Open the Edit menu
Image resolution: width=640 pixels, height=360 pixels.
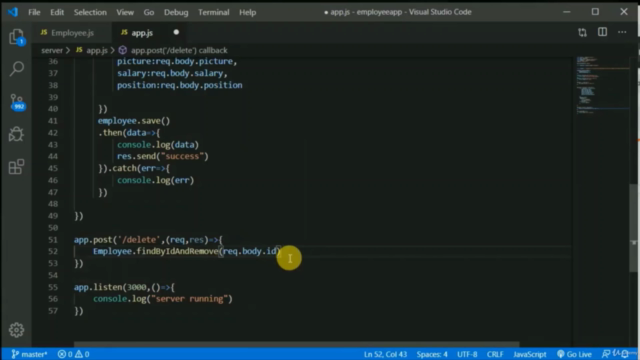(57, 12)
